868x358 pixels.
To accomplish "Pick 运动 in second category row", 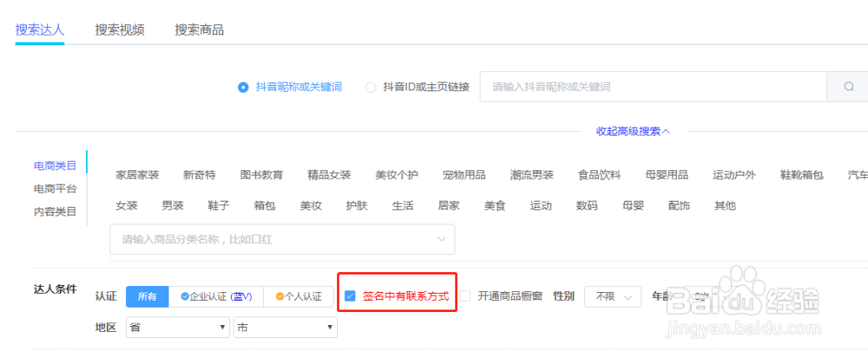I will (541, 205).
